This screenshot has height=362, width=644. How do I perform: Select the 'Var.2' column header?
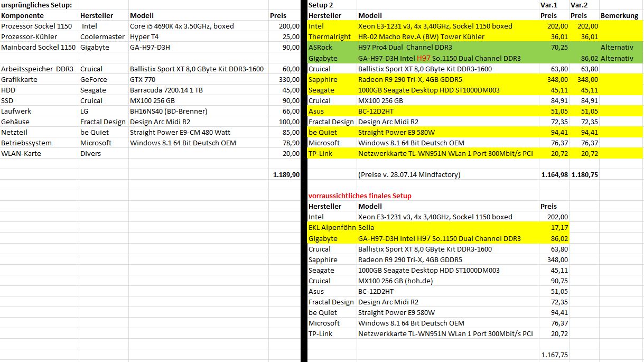(x=584, y=5)
